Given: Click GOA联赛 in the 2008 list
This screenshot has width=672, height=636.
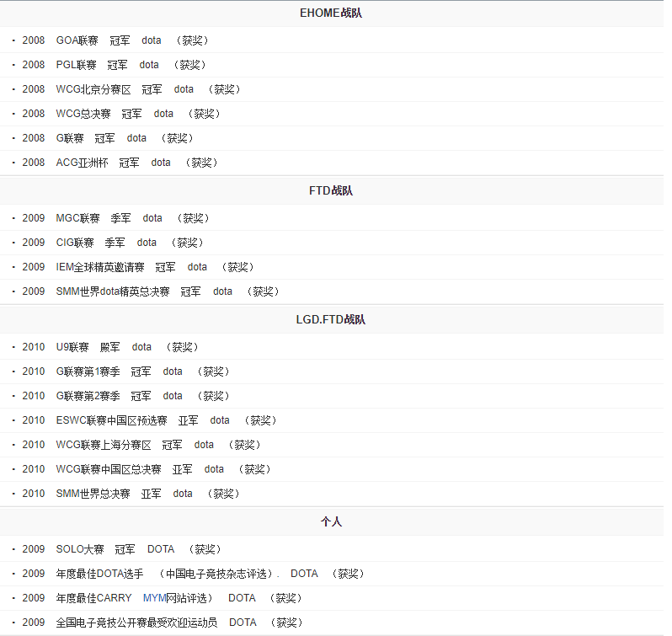Looking at the screenshot, I should (77, 40).
